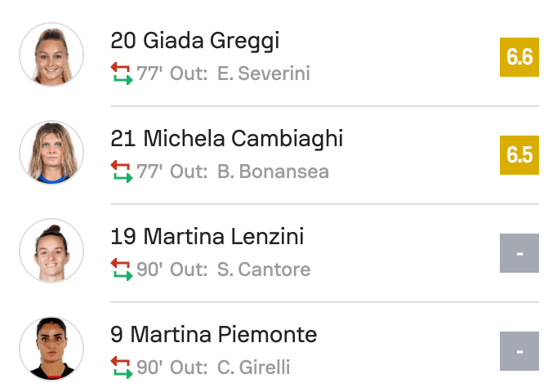Open Martina Piemonte's player photo
Image resolution: width=557 pixels, height=392 pixels.
pyautogui.click(x=51, y=349)
